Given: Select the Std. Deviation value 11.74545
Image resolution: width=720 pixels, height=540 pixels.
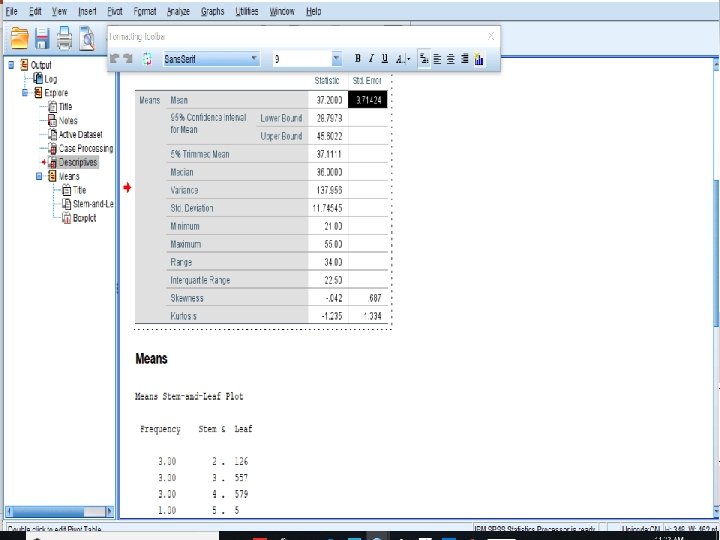Looking at the screenshot, I should [328, 208].
